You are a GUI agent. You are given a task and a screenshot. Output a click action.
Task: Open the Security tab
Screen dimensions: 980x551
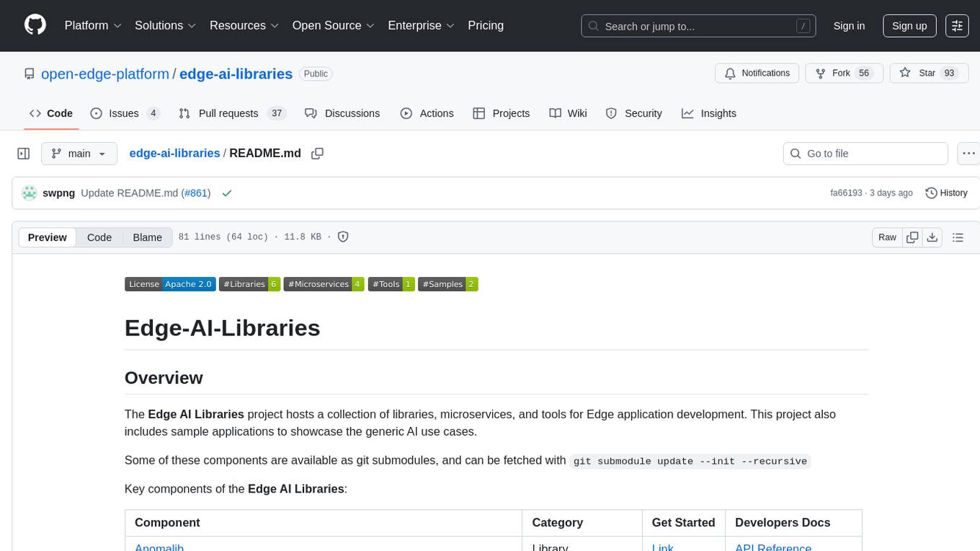634,113
